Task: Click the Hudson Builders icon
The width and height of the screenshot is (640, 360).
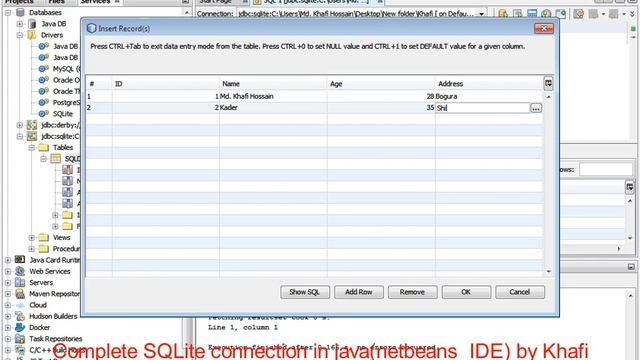Action: (20, 316)
